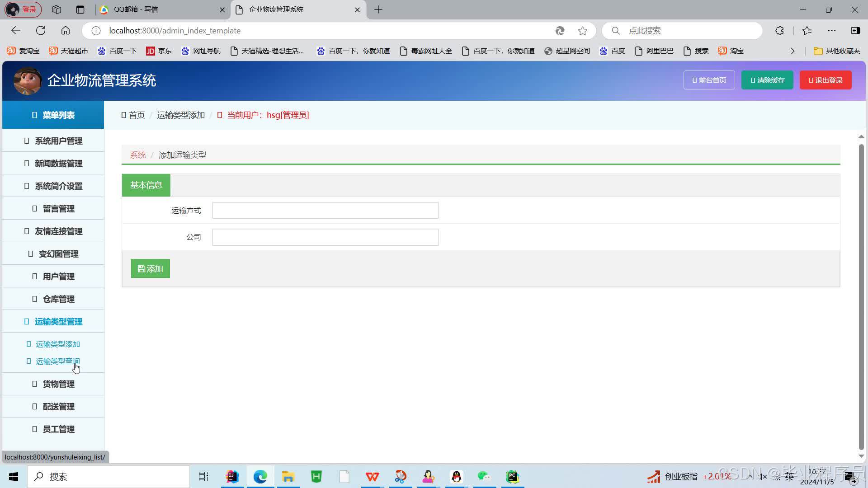Click the red 退出登录 button

point(826,80)
